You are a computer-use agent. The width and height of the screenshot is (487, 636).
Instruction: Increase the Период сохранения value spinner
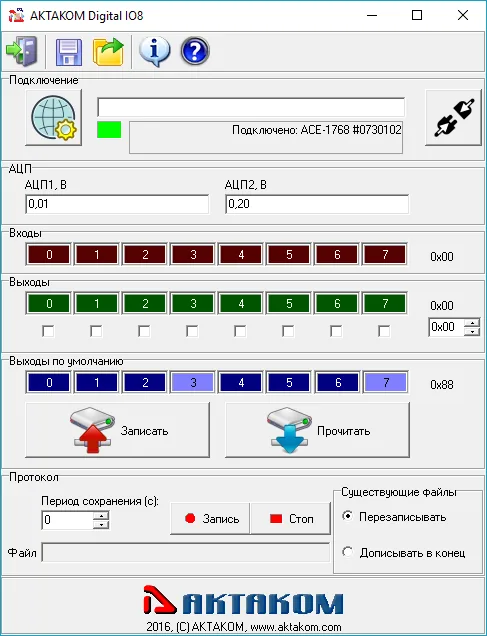tap(101, 516)
